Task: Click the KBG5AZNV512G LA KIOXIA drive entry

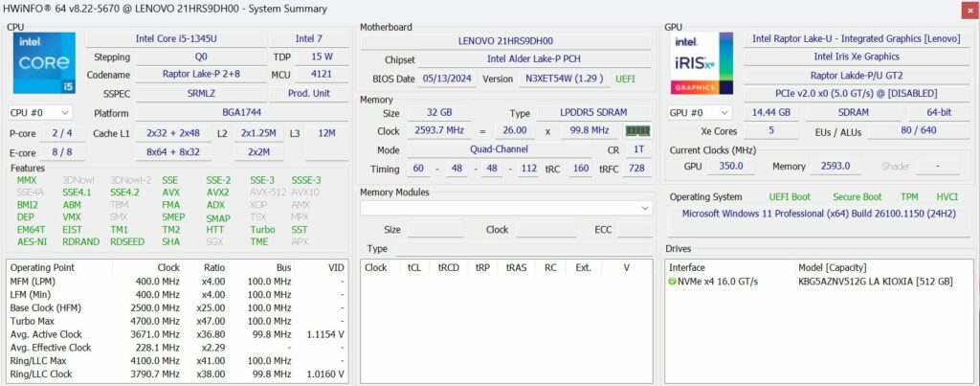Action: coord(875,282)
